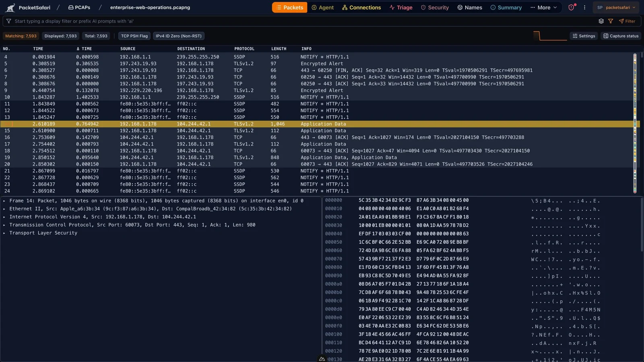Click the Matching: 7,593 badge
644x362 pixels.
pos(21,36)
